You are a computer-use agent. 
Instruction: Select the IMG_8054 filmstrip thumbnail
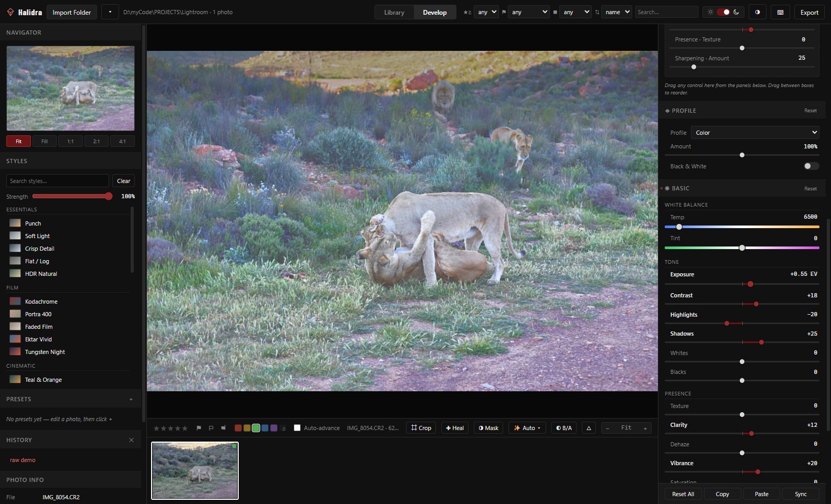(x=195, y=470)
